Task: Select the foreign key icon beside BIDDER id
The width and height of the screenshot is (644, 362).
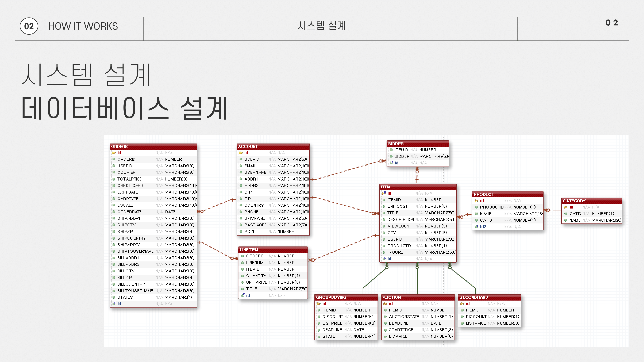Action: (392, 163)
